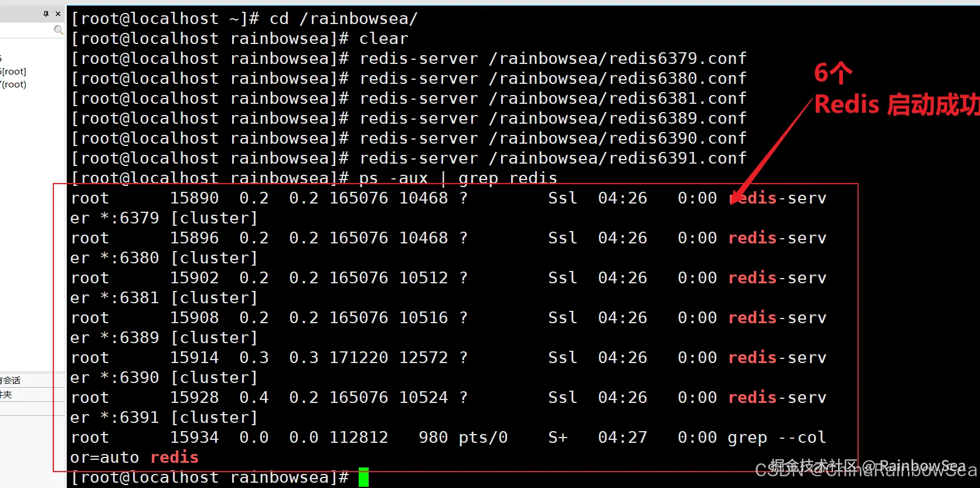Select the session entry ending in [root]
This screenshot has height=488, width=980.
[13, 72]
